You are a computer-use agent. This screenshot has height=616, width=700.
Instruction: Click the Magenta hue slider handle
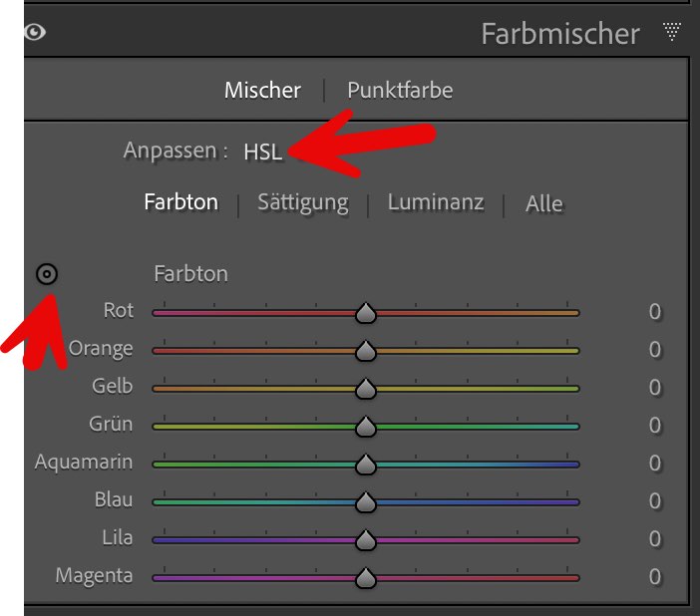(366, 577)
